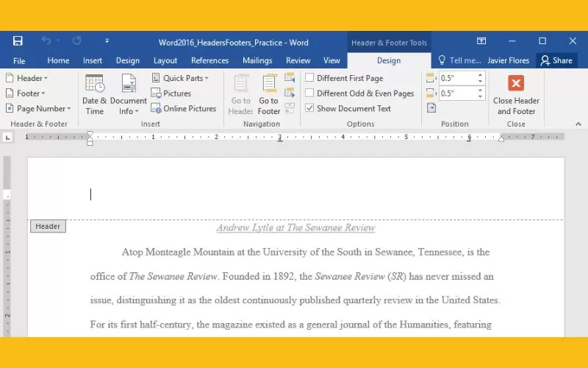The height and width of the screenshot is (368, 588).
Task: Open the Quick Parts dropdown
Action: pos(180,78)
